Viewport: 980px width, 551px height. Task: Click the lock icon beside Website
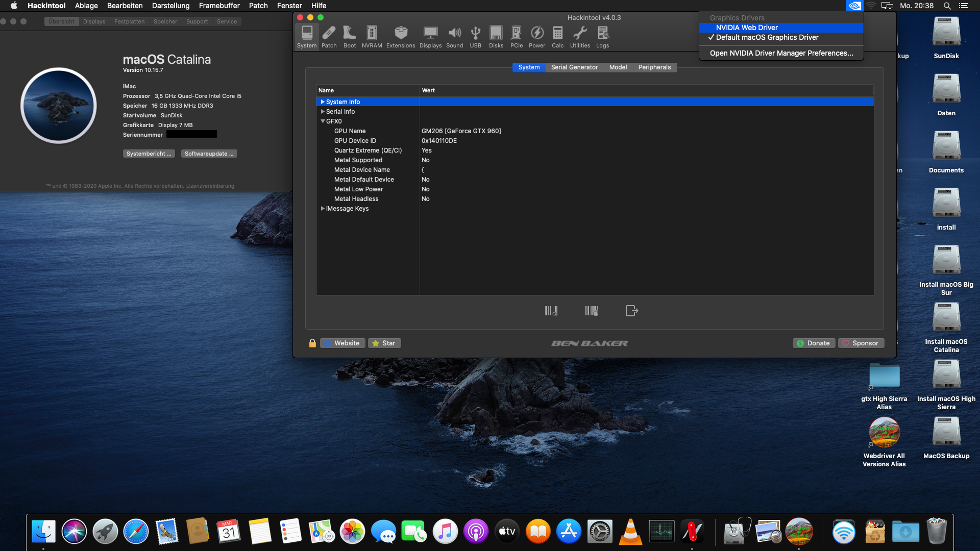[x=312, y=343]
